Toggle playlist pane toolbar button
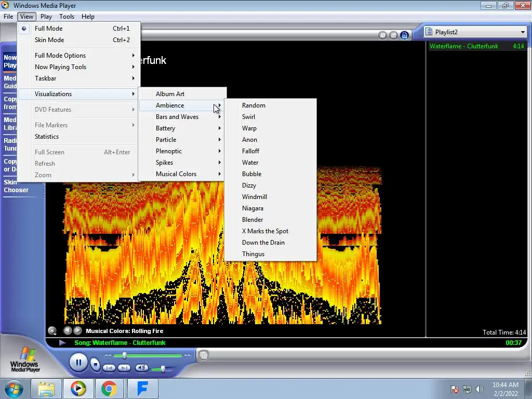532x399 pixels. (404, 35)
